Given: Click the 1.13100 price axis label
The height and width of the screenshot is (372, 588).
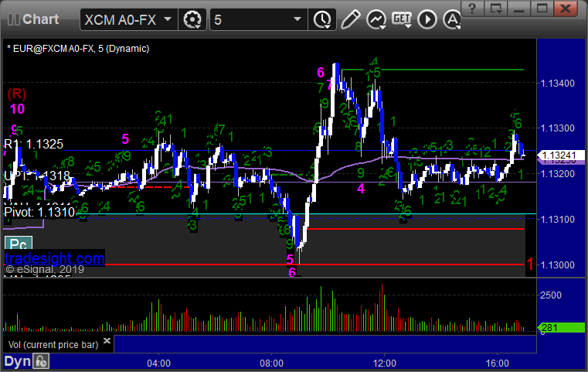Looking at the screenshot, I should coord(558,219).
